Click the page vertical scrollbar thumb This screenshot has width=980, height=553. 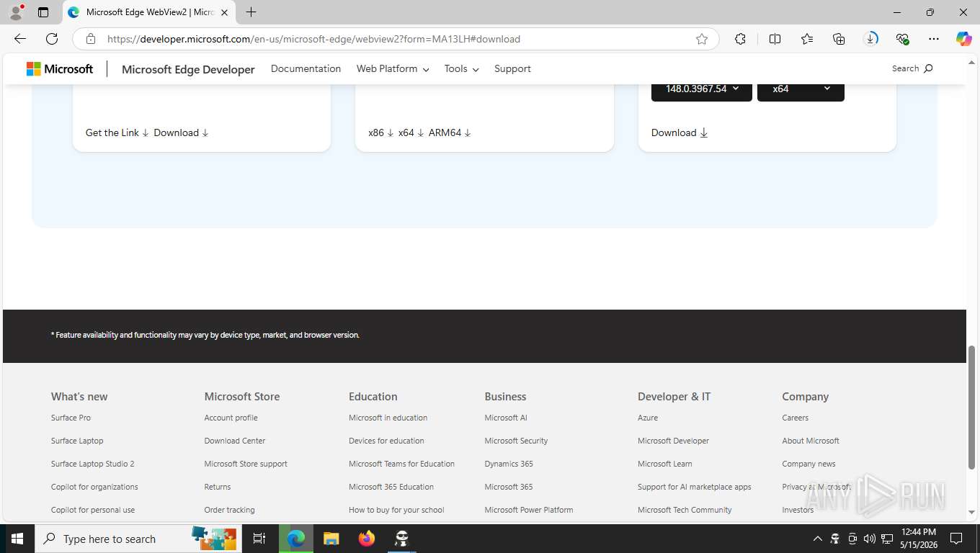click(971, 408)
